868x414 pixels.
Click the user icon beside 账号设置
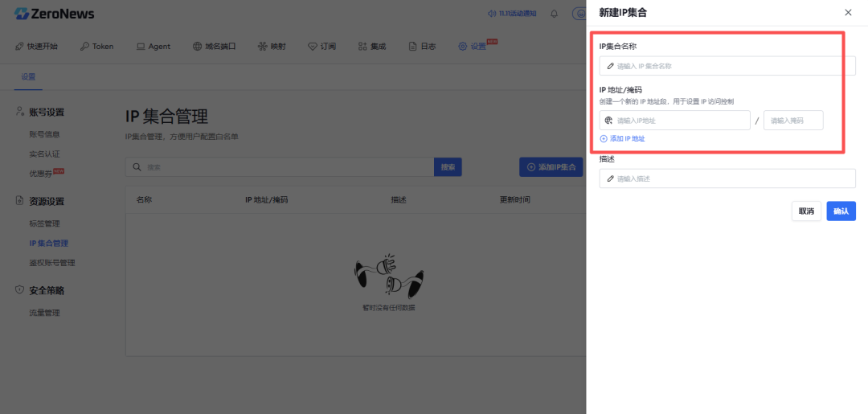(19, 112)
